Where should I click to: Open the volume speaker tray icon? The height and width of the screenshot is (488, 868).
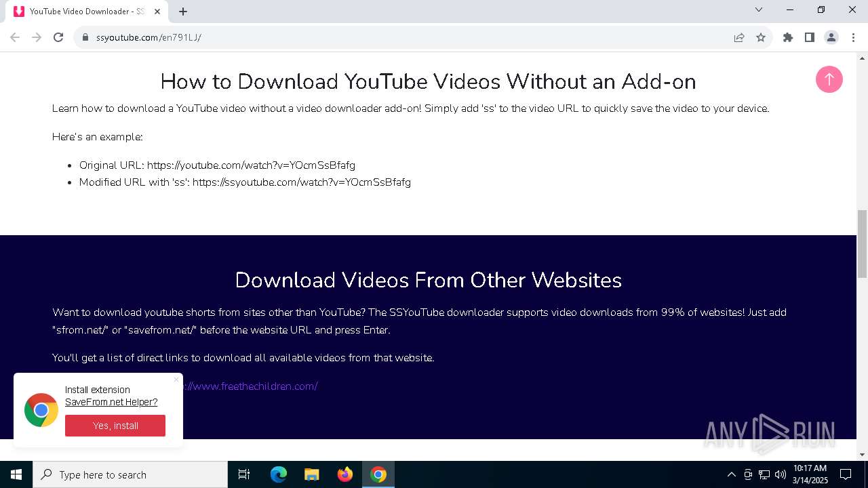coord(781,474)
